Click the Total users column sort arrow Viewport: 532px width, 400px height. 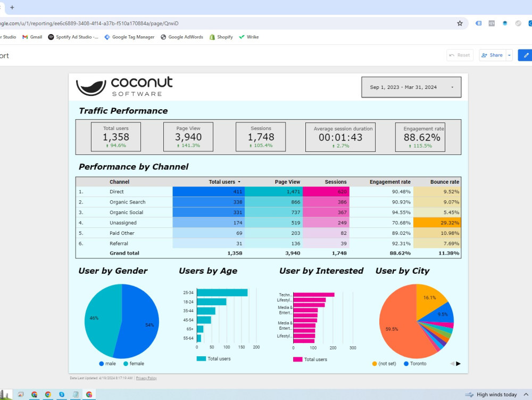point(239,182)
